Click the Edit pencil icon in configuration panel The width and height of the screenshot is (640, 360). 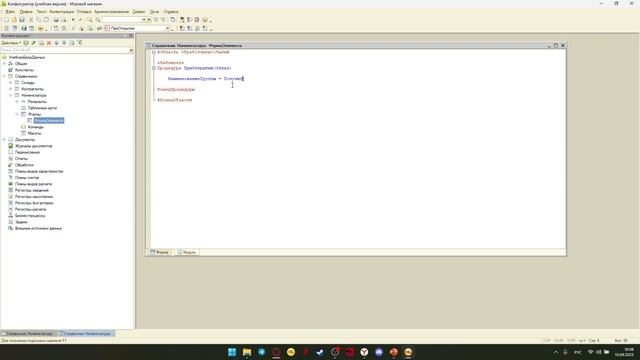(33, 43)
